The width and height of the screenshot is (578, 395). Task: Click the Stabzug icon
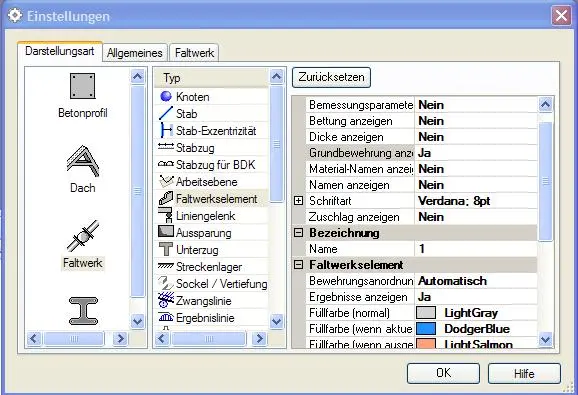(166, 147)
